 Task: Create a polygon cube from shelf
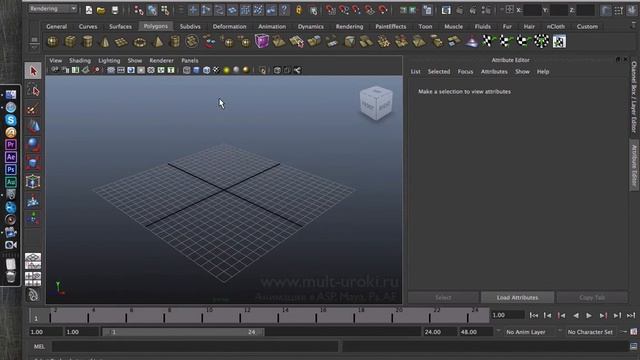70,41
